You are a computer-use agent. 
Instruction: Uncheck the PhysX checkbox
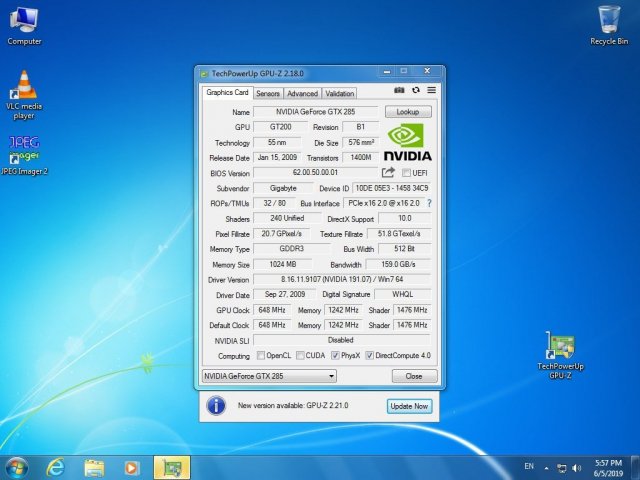coord(334,355)
